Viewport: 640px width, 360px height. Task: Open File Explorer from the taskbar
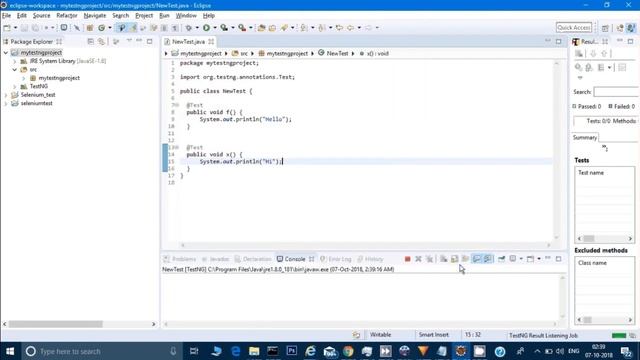254,351
